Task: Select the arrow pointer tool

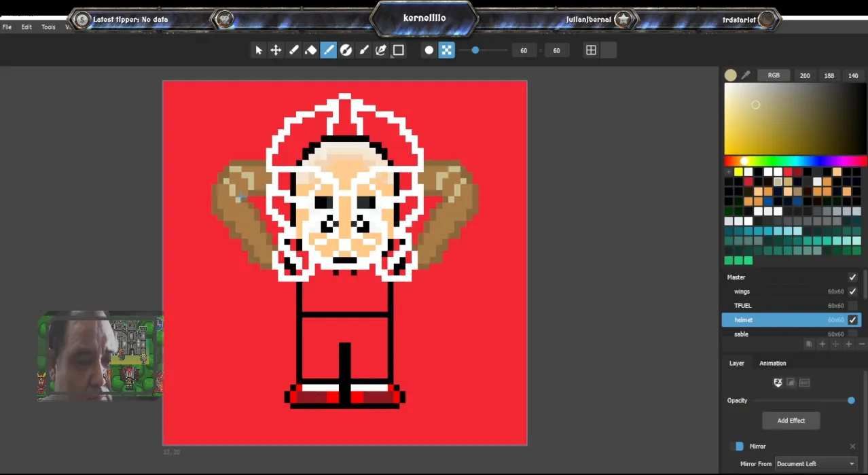Action: 258,50
